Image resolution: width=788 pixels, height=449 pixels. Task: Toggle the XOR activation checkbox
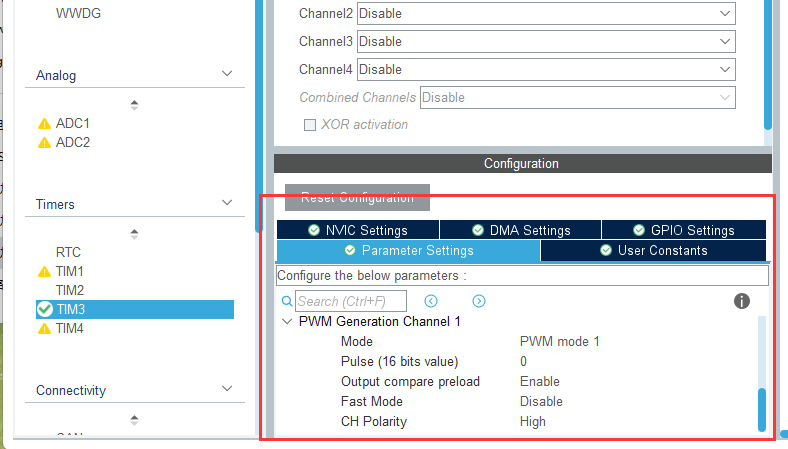click(310, 125)
